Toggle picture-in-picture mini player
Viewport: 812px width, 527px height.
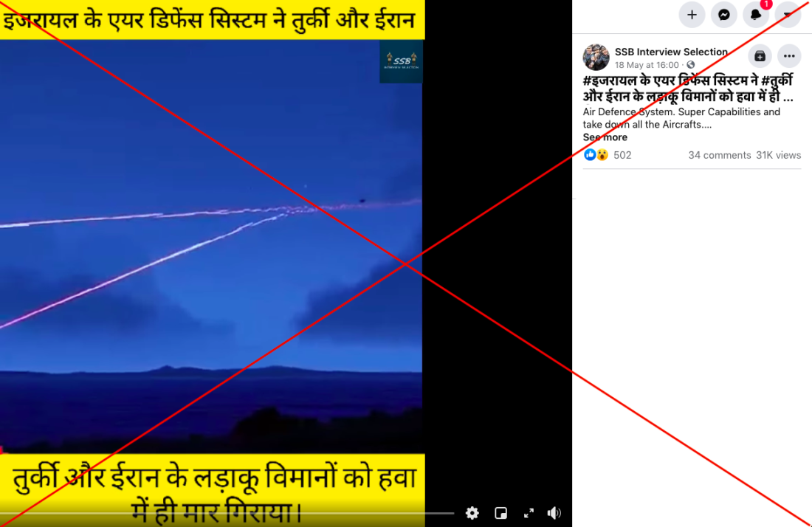500,513
